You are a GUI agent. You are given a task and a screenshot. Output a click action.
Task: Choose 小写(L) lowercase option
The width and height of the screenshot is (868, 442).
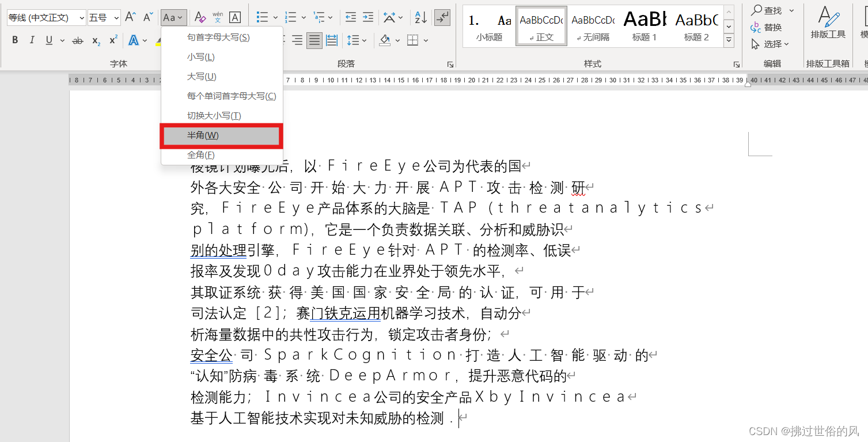tap(201, 57)
